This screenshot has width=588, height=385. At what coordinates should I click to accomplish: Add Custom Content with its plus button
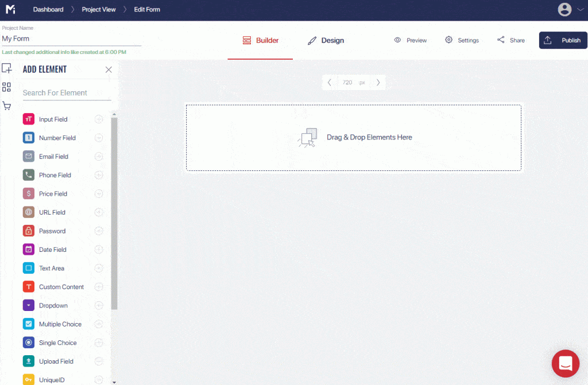coord(99,287)
